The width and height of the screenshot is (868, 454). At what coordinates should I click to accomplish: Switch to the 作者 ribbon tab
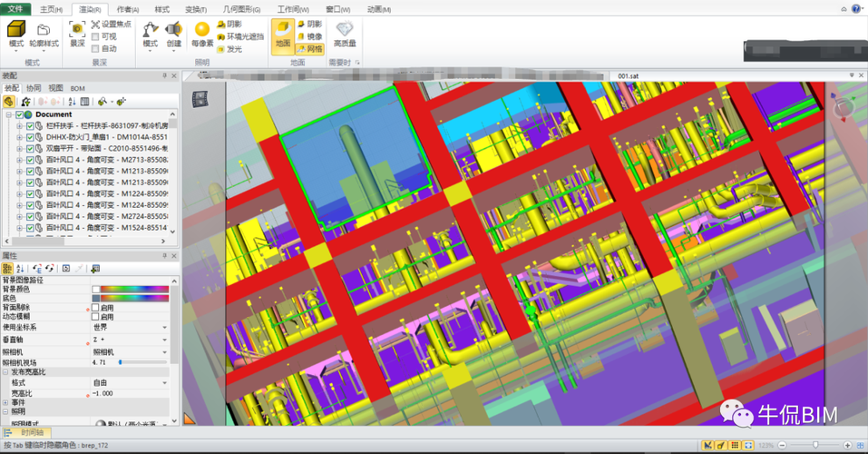coord(127,9)
